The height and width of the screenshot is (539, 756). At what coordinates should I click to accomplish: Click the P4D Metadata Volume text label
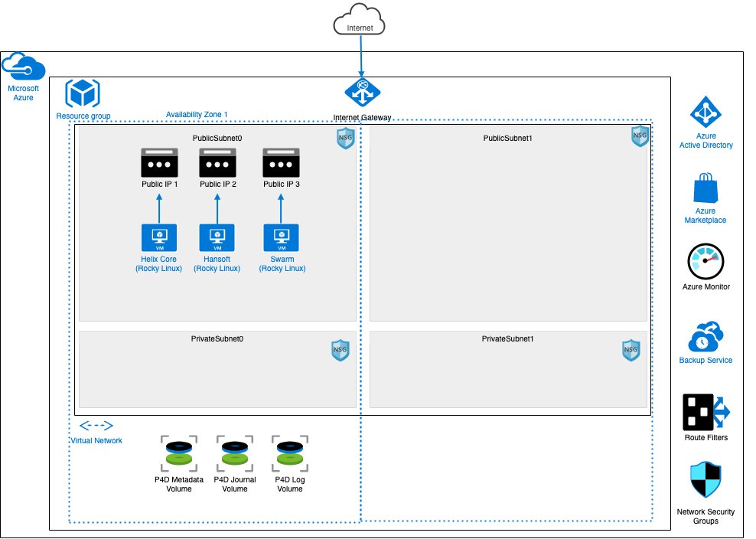pyautogui.click(x=179, y=484)
